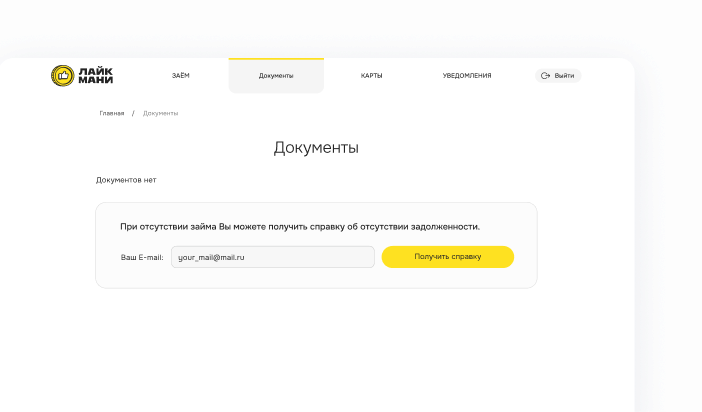Image resolution: width=702 pixels, height=412 pixels.
Task: Go to the УВЕДОМЛЕНИЯ tab
Action: (x=467, y=76)
